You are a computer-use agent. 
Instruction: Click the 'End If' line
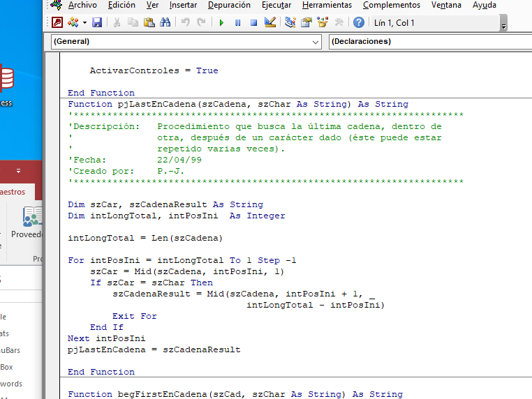tap(107, 327)
